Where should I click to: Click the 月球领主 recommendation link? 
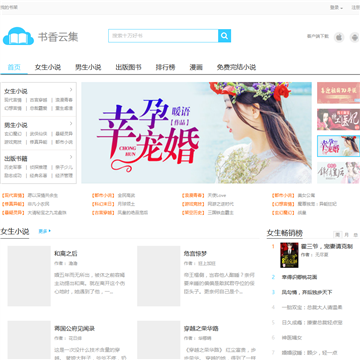tap(126, 204)
